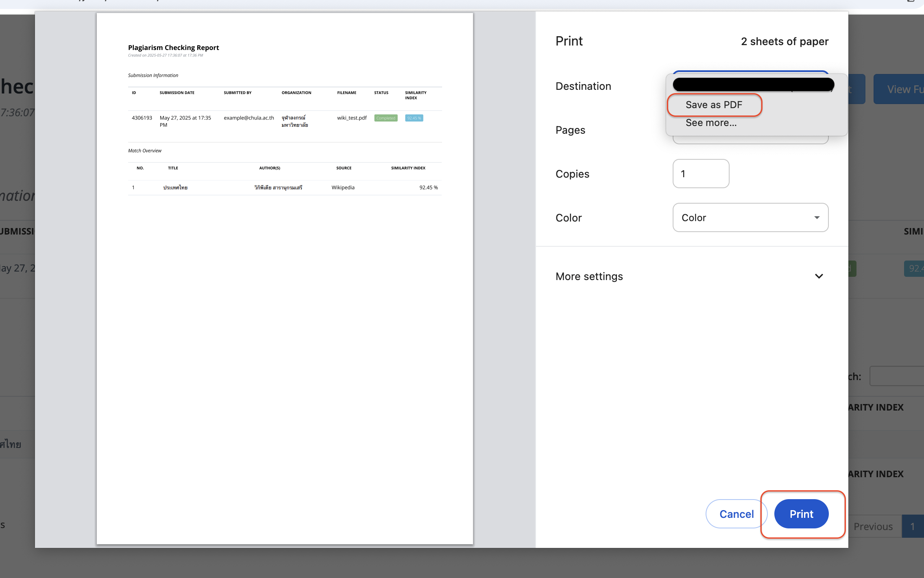Click 'Match Overview' heading in preview

point(145,150)
